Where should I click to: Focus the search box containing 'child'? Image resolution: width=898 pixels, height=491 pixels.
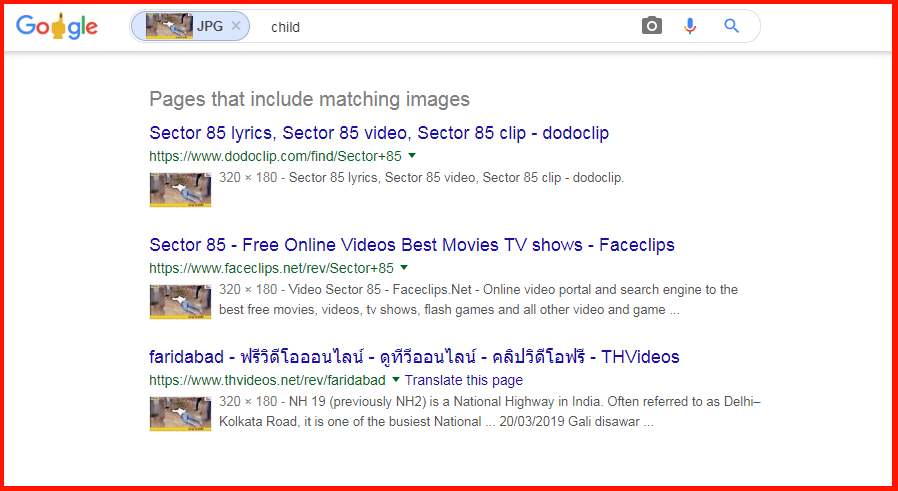[447, 27]
